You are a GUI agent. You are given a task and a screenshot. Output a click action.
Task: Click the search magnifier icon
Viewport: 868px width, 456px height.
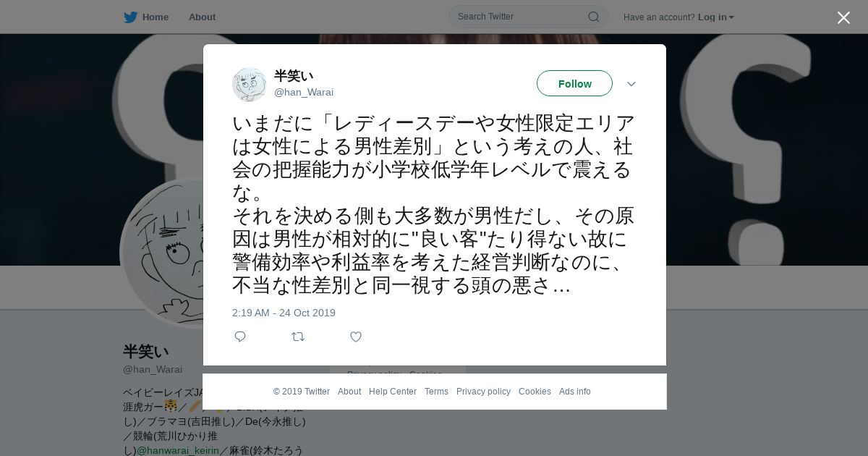pyautogui.click(x=593, y=17)
